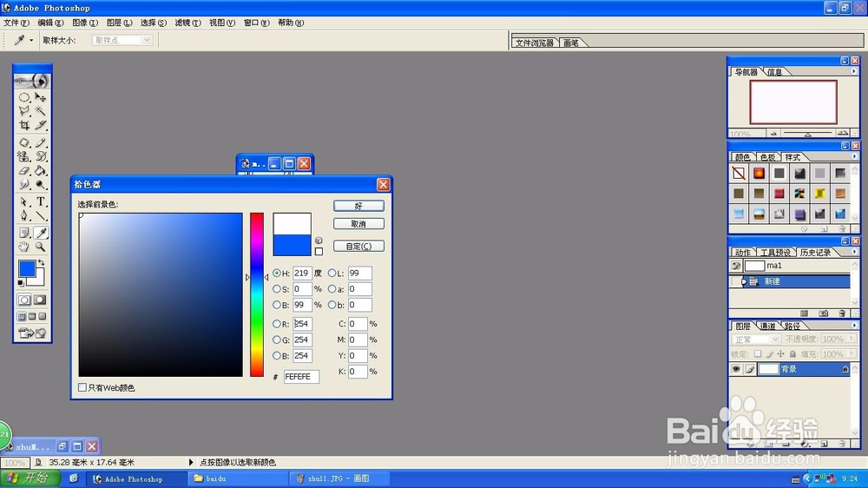Switch to shu11.JPG 画图 taskbar item

[x=339, y=478]
